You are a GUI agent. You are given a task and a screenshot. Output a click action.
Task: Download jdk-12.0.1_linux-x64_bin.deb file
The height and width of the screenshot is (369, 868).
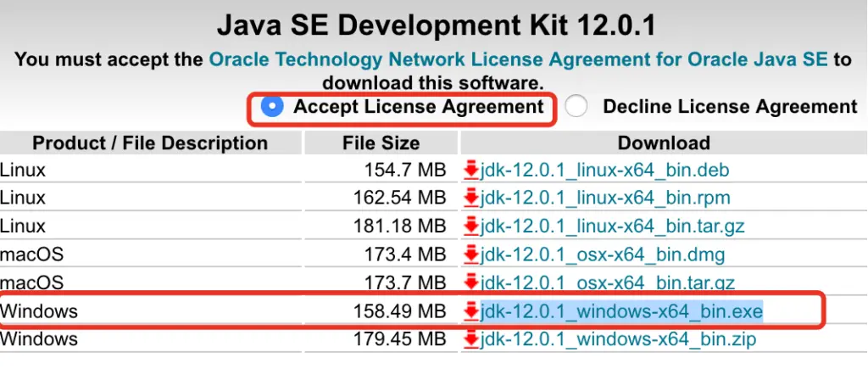pos(604,170)
